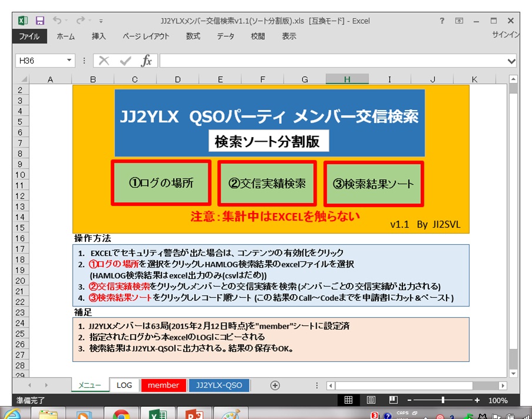
Task: Add a new sheet with the plus icon
Action: point(274,385)
